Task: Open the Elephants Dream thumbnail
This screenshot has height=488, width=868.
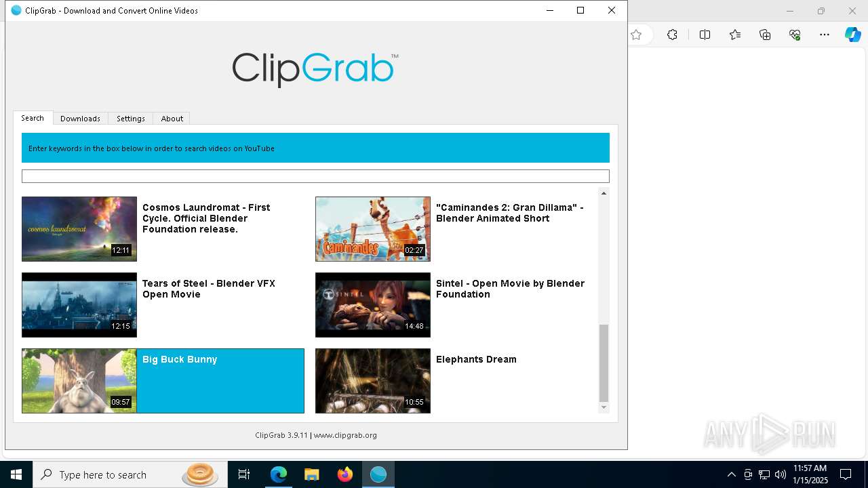Action: [x=373, y=381]
